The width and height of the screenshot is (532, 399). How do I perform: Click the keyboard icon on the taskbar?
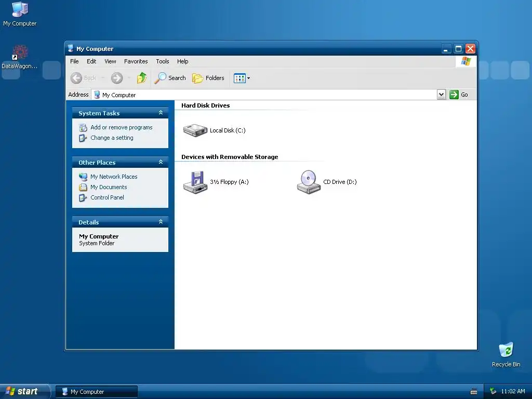pyautogui.click(x=474, y=392)
